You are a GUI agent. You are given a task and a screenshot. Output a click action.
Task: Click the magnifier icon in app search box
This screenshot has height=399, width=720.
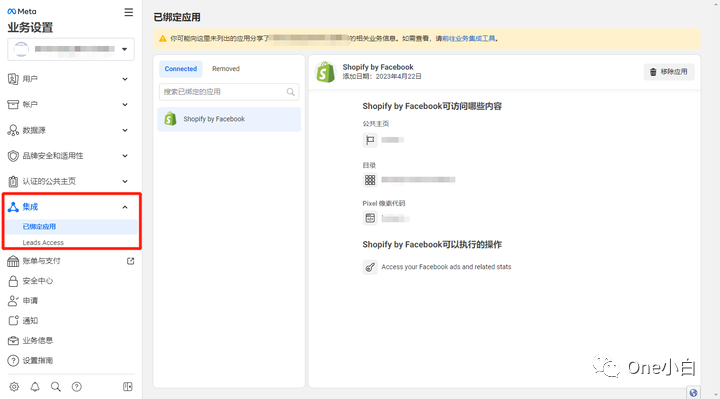click(x=291, y=92)
